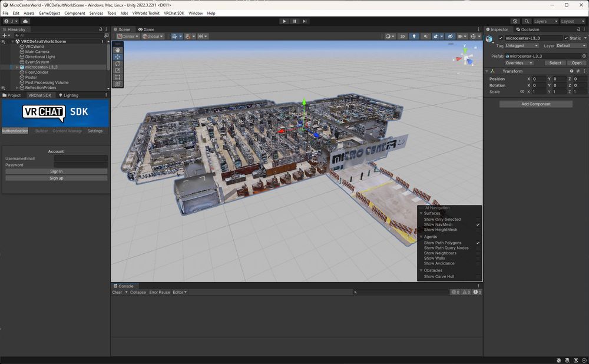Open the VRChat SDK menu
This screenshot has height=364, width=589.
174,13
